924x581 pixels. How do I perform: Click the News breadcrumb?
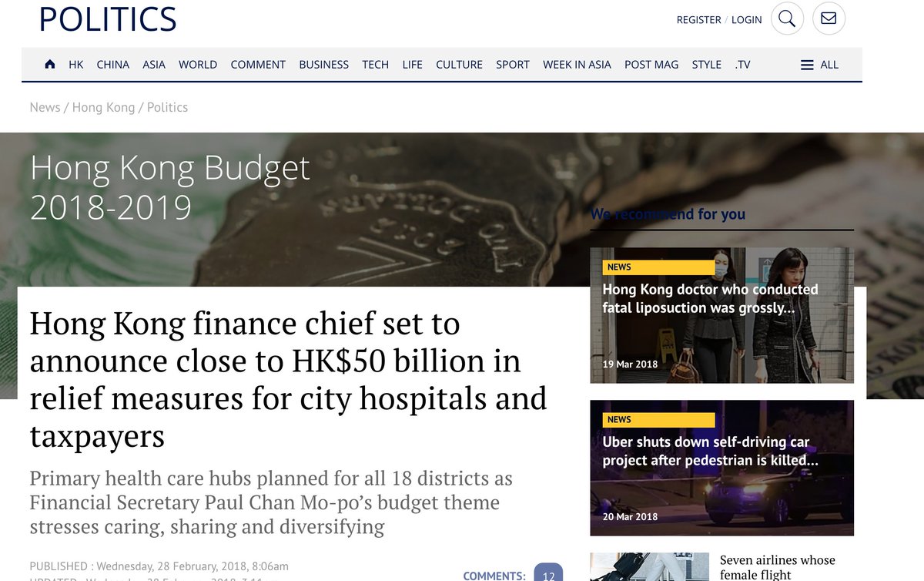pos(45,107)
